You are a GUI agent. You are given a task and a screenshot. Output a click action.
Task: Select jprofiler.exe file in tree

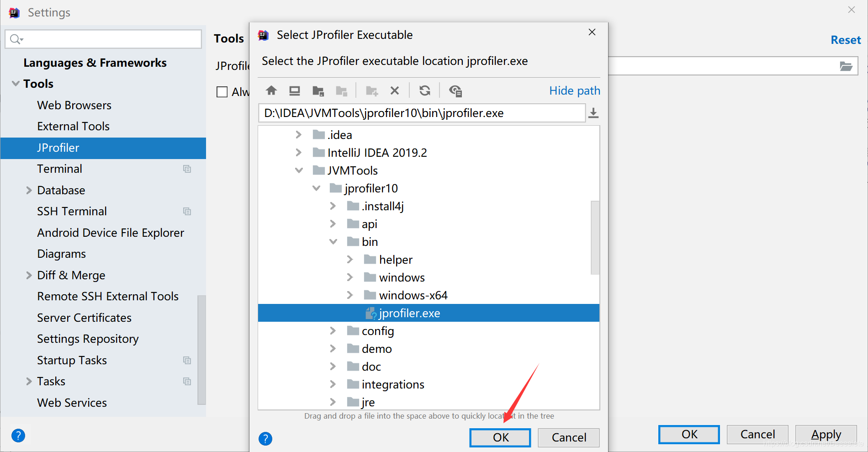click(x=429, y=313)
